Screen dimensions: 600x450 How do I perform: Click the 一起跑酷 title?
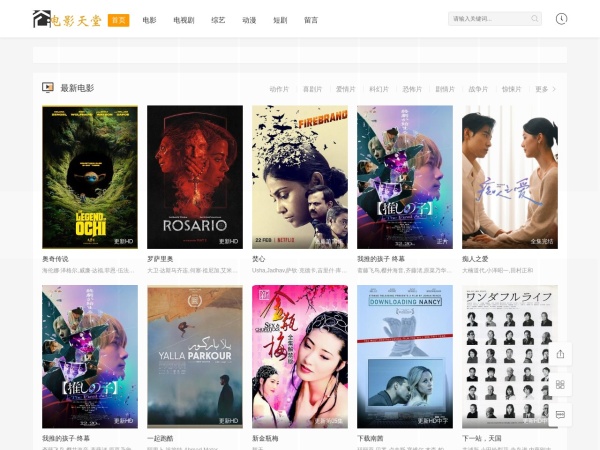pyautogui.click(x=160, y=438)
